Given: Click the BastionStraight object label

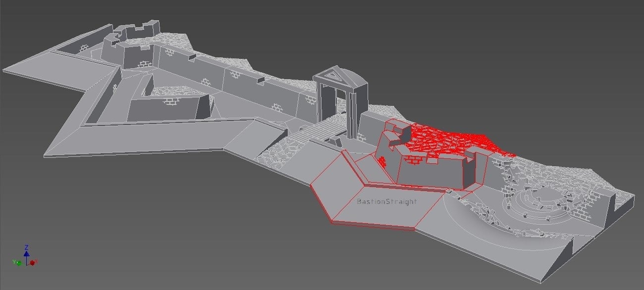Looking at the screenshot, I should [387, 202].
